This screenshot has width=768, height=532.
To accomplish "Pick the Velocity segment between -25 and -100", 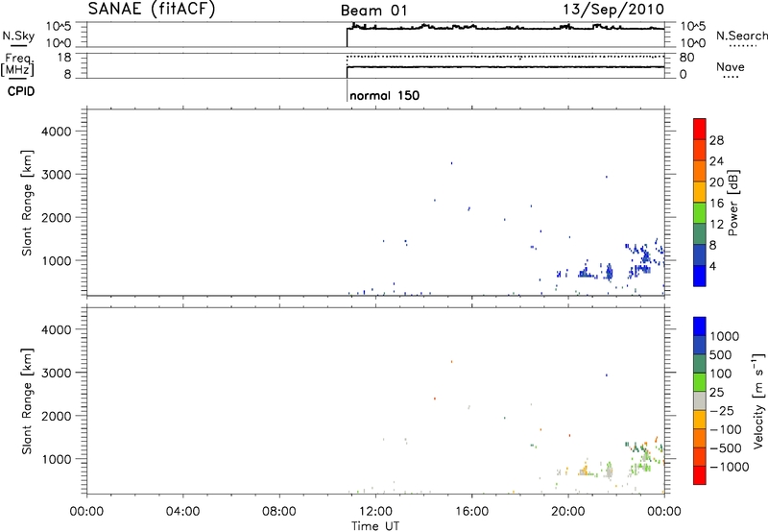I will pyautogui.click(x=700, y=420).
